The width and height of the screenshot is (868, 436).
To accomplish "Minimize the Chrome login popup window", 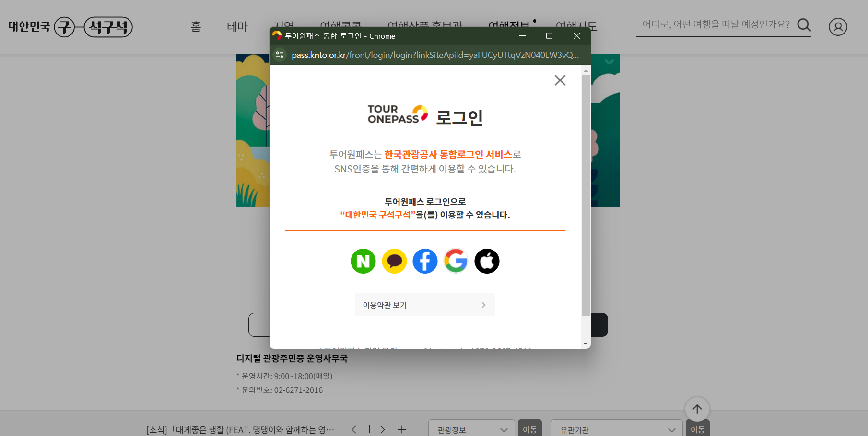I will 522,36.
